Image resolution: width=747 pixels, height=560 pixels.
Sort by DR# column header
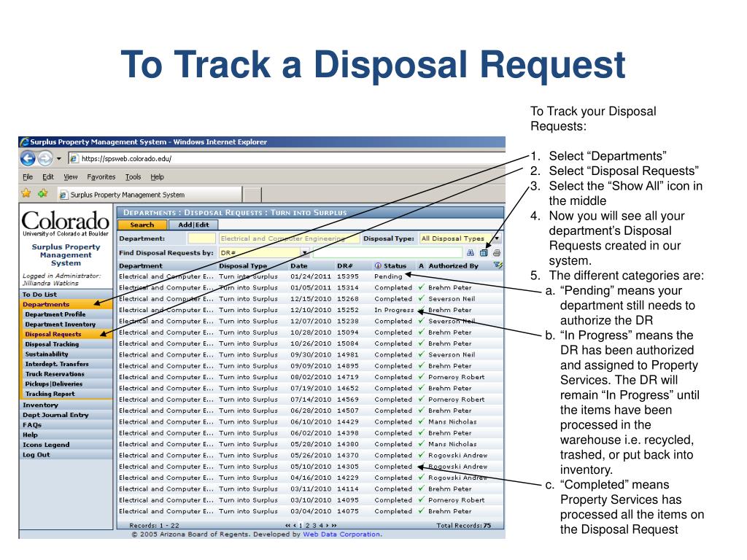[x=344, y=265]
